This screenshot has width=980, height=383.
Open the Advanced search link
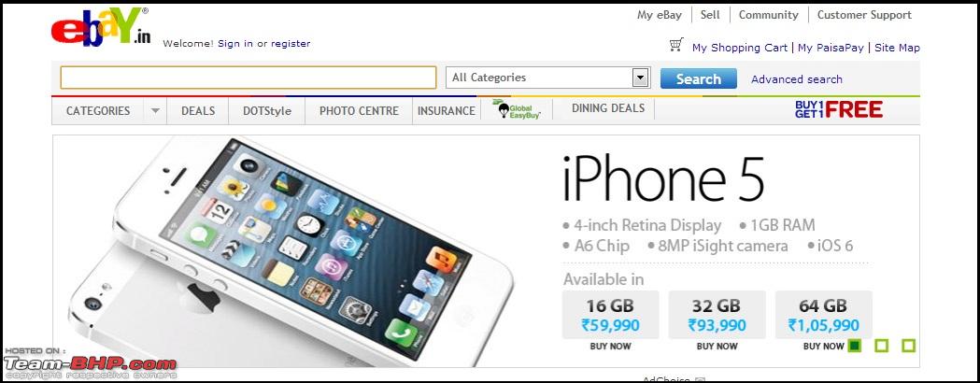coord(797,79)
